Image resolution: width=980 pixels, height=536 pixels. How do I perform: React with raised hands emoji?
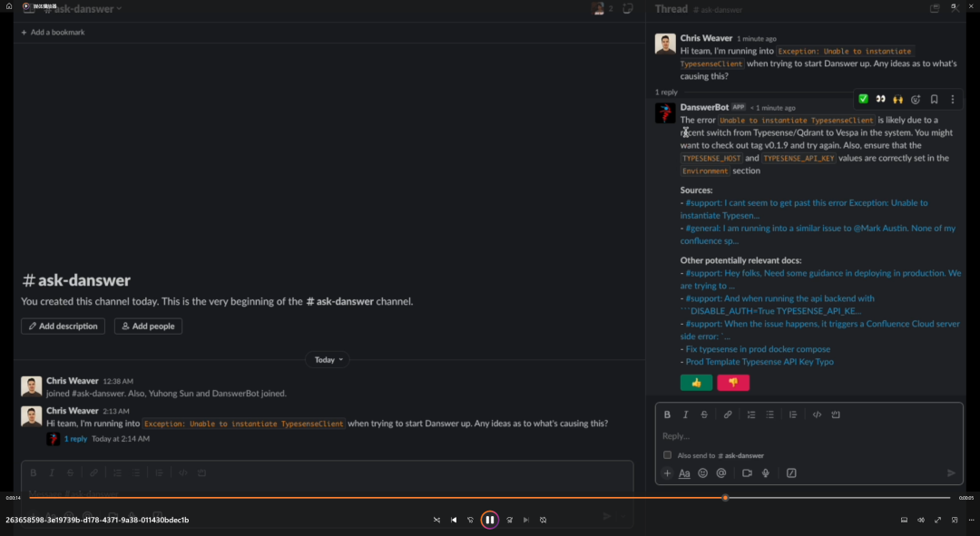click(898, 99)
